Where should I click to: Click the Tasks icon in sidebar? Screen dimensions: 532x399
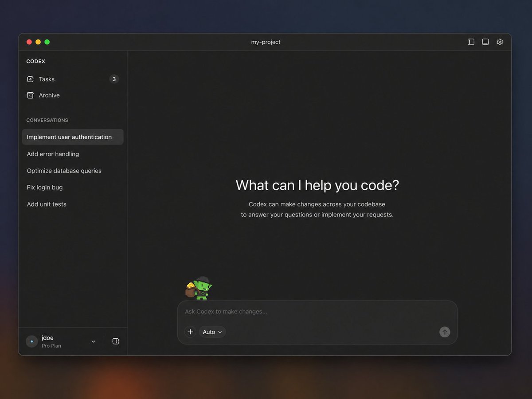(x=30, y=79)
